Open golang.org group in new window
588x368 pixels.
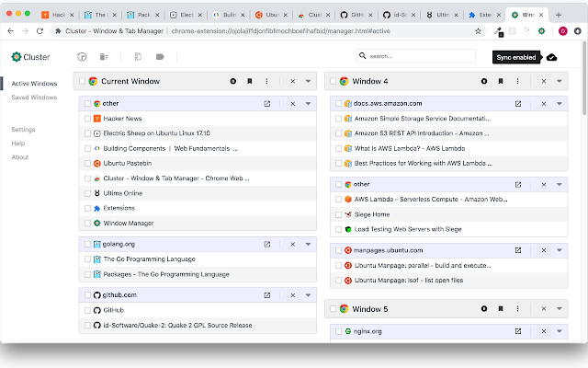(x=267, y=244)
